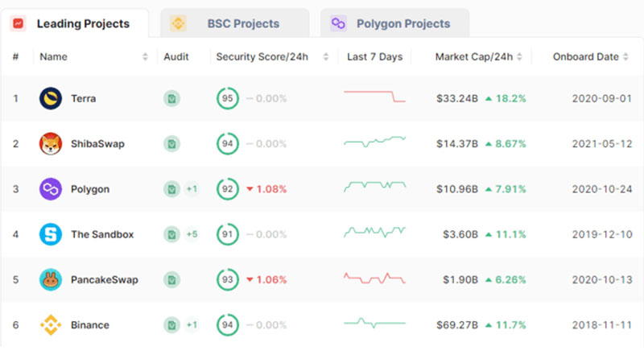Click onboard date 2019-12-10
The image size is (644, 359).
pos(602,234)
